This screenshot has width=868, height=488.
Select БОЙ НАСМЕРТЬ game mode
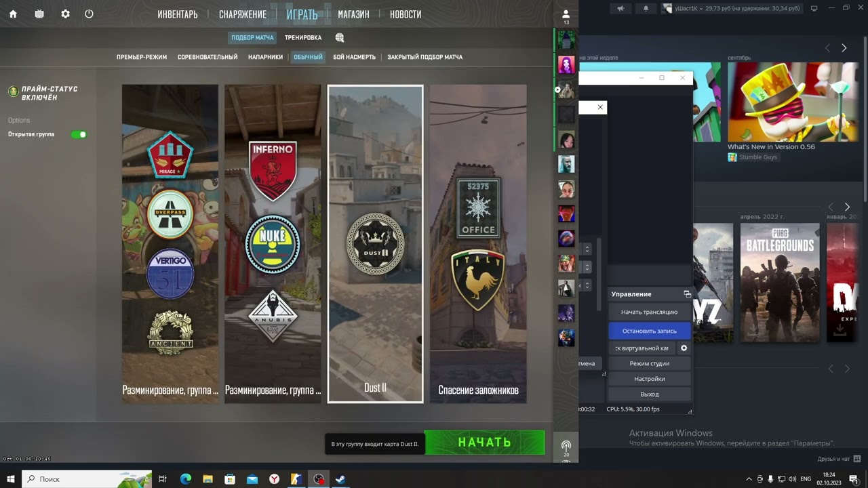click(354, 57)
